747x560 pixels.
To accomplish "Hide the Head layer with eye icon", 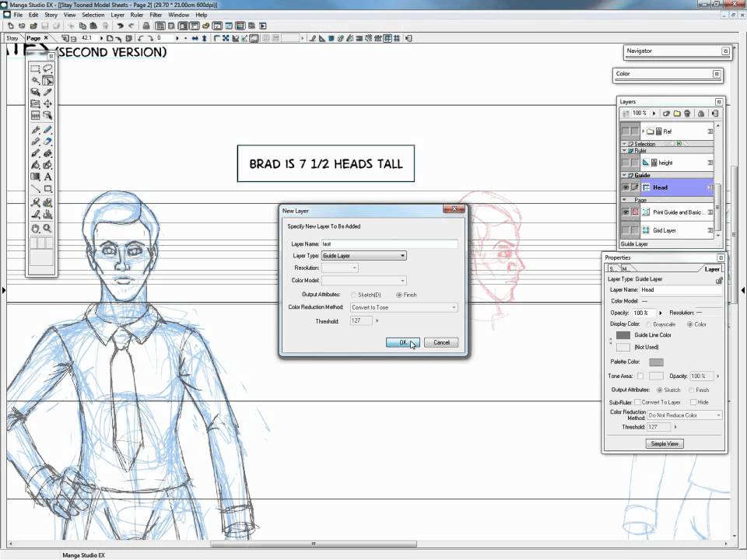I will point(626,187).
